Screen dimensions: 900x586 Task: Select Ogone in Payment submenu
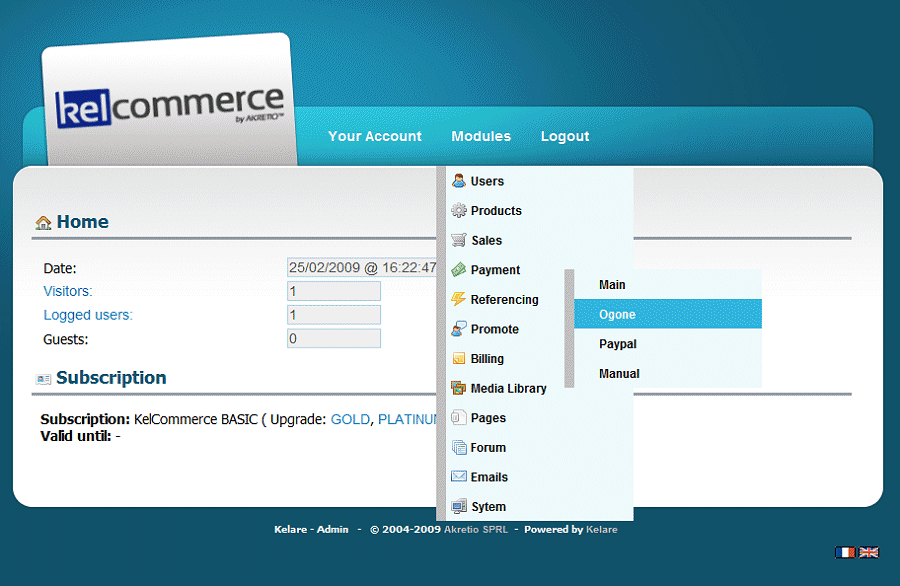coord(617,314)
